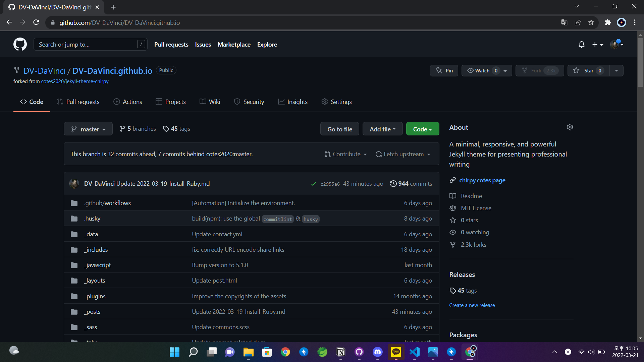Switch to the Actions tab
The width and height of the screenshot is (644, 362).
pyautogui.click(x=128, y=102)
